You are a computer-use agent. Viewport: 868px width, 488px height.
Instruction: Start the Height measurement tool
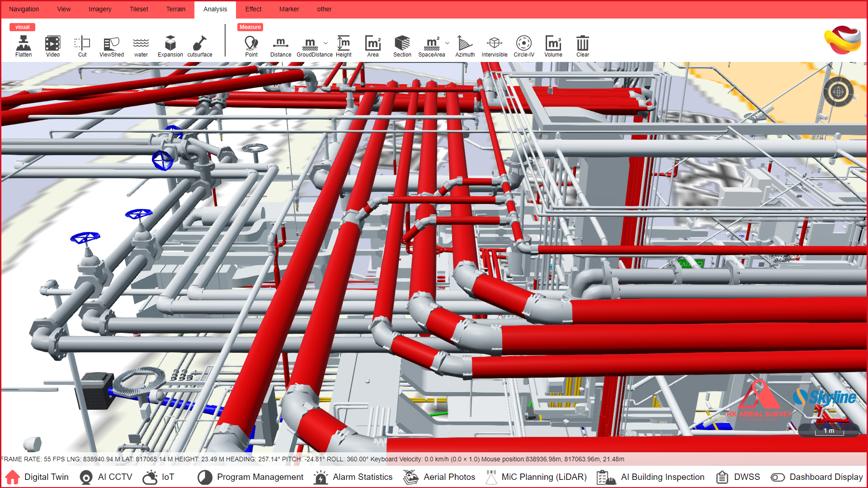coord(344,46)
